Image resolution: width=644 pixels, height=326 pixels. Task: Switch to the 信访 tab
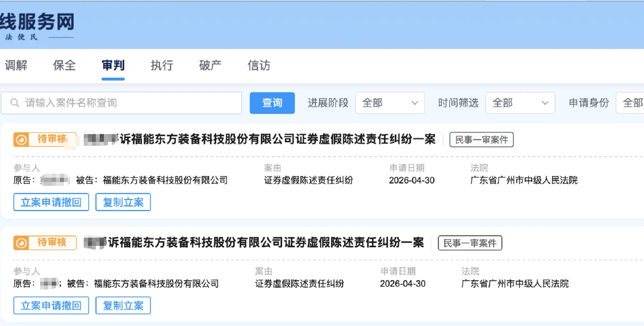(x=259, y=65)
